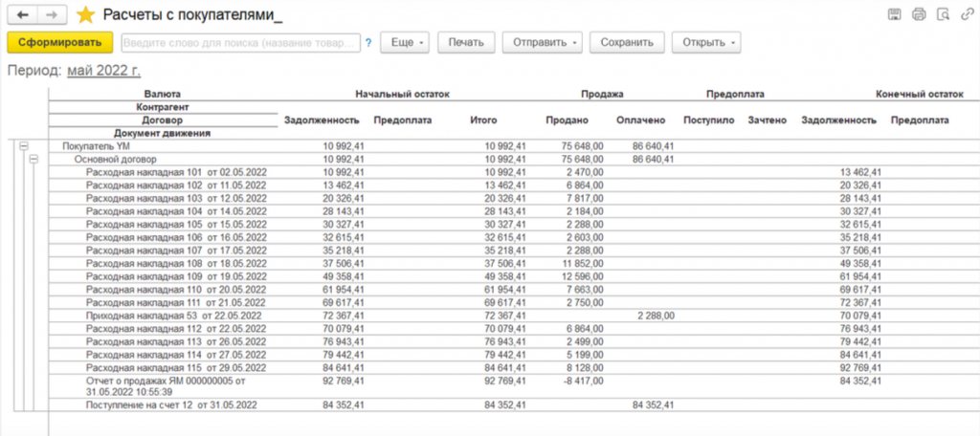980x436 pixels.
Task: Click the май 2022 г. period link
Action: click(104, 71)
